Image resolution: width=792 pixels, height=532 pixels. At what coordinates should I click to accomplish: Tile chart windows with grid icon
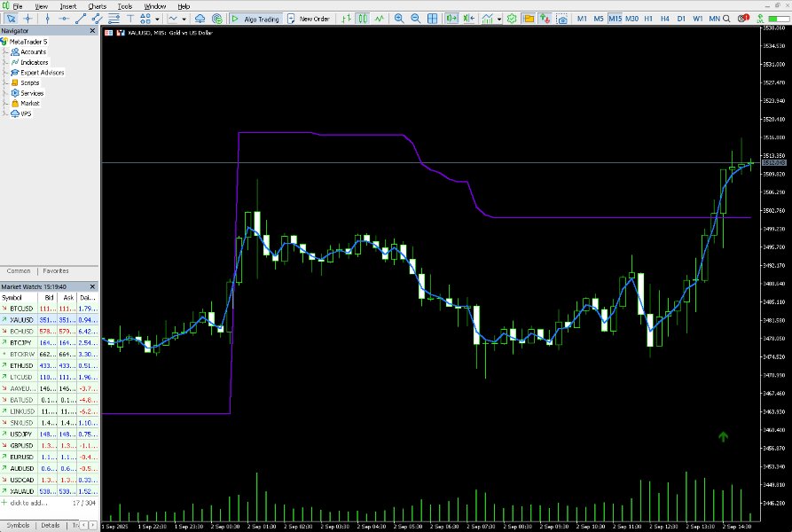point(433,19)
